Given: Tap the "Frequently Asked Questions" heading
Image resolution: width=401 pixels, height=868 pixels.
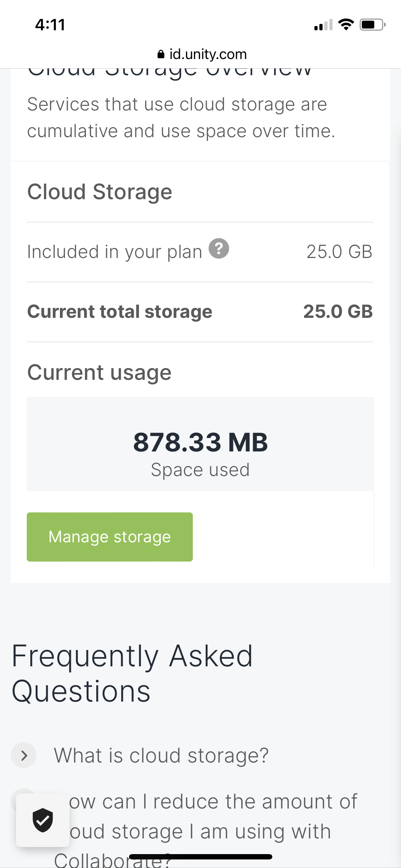Looking at the screenshot, I should click(132, 673).
